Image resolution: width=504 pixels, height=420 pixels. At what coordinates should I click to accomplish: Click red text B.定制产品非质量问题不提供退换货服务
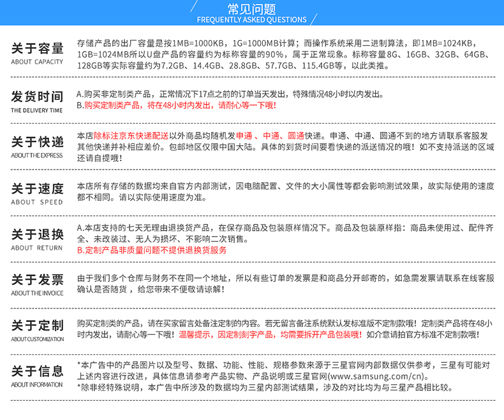(152, 250)
